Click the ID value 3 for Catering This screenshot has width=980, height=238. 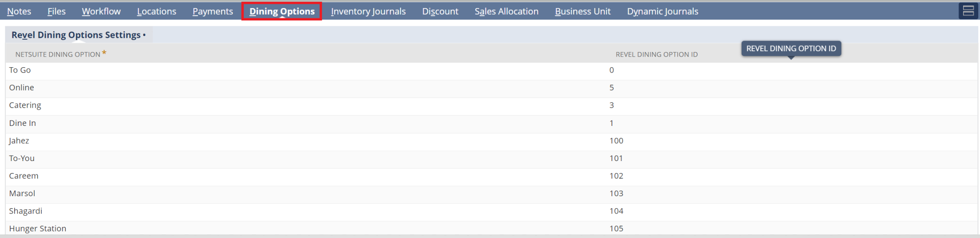(x=611, y=105)
